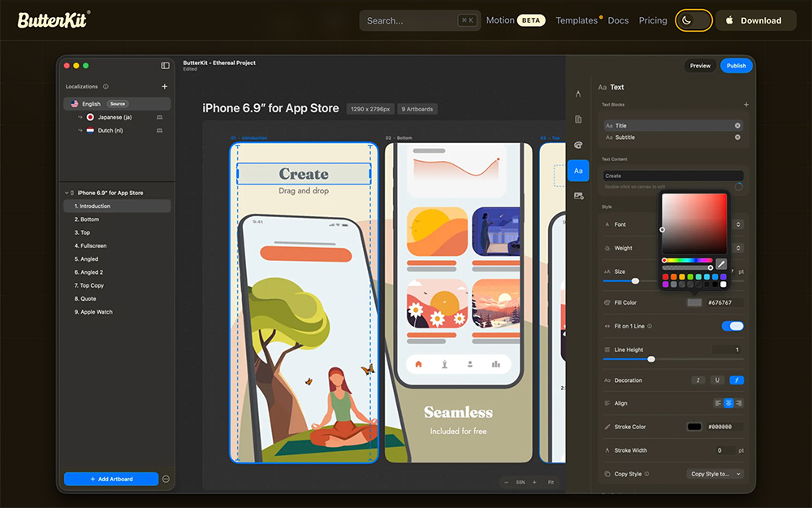
Task: Toggle the sidebar panel icon
Action: (x=165, y=65)
